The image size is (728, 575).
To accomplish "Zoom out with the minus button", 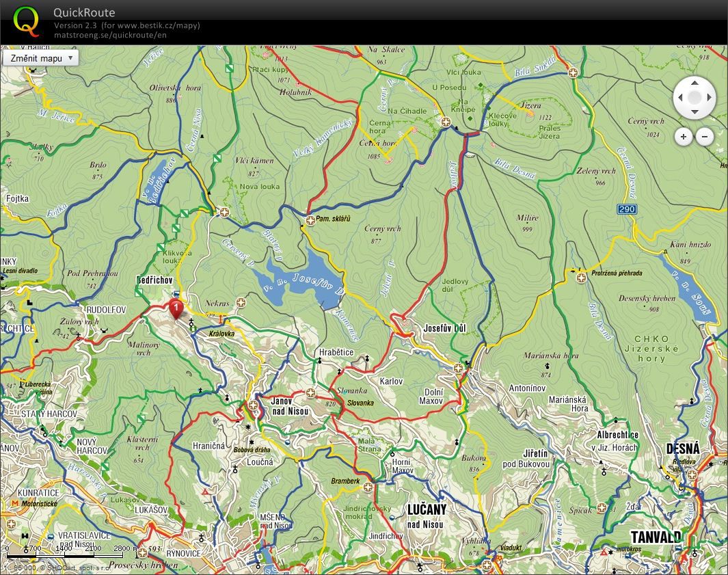I will click(x=705, y=137).
